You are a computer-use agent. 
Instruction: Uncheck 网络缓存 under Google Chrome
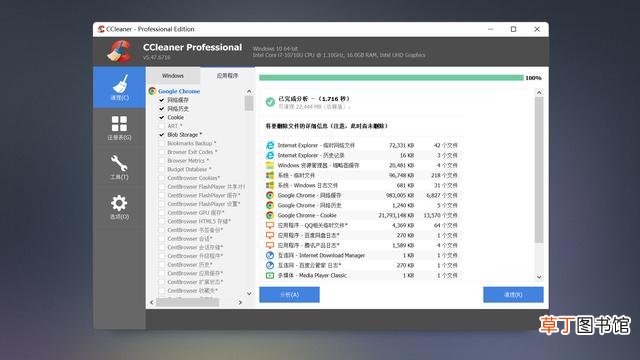pyautogui.click(x=162, y=100)
